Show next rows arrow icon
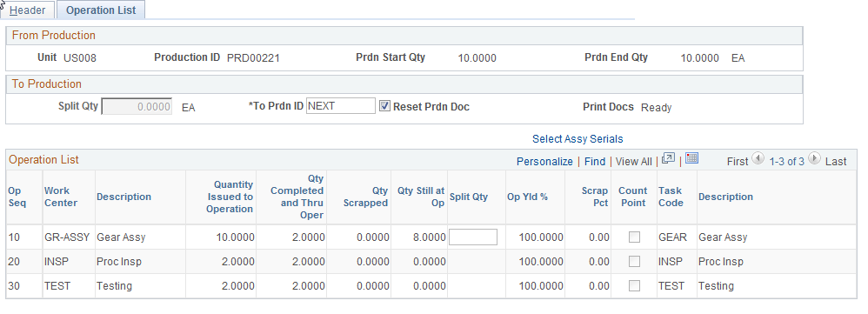868x314 pixels. pyautogui.click(x=814, y=159)
